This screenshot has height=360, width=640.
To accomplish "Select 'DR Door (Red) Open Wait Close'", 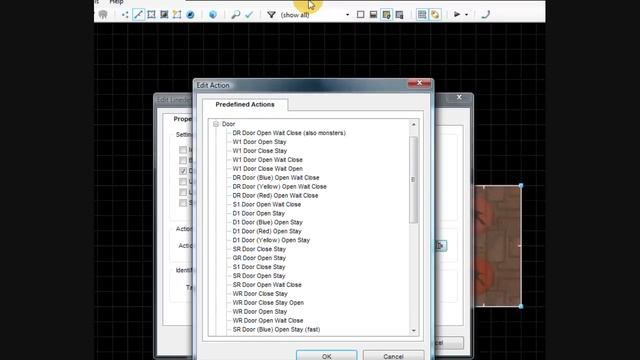I will (x=275, y=196).
